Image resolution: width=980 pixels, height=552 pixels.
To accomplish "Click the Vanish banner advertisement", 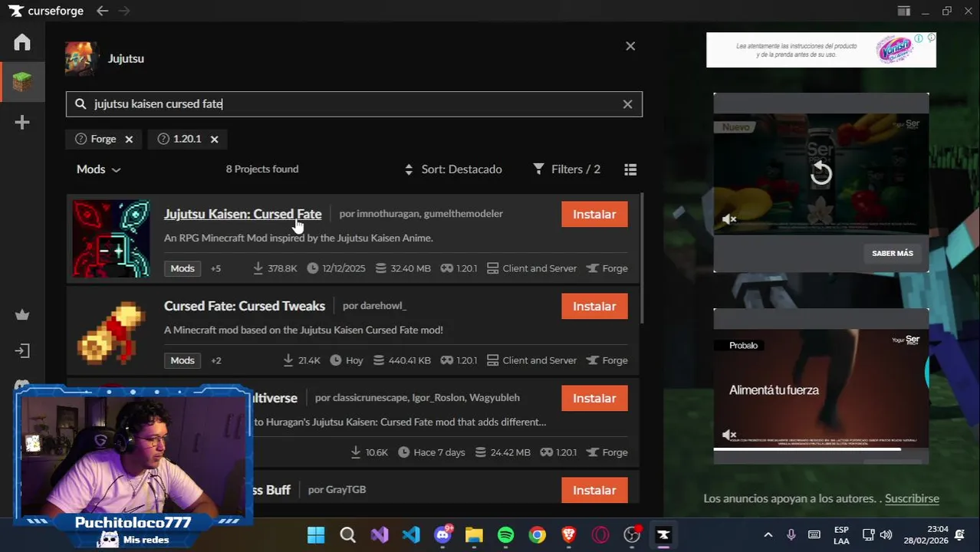I will tap(821, 50).
